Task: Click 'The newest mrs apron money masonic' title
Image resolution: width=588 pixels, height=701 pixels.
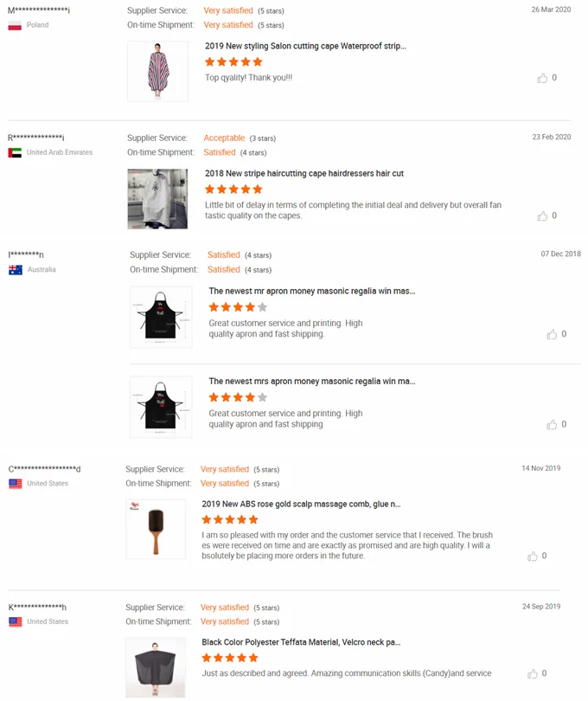Action: pyautogui.click(x=311, y=381)
